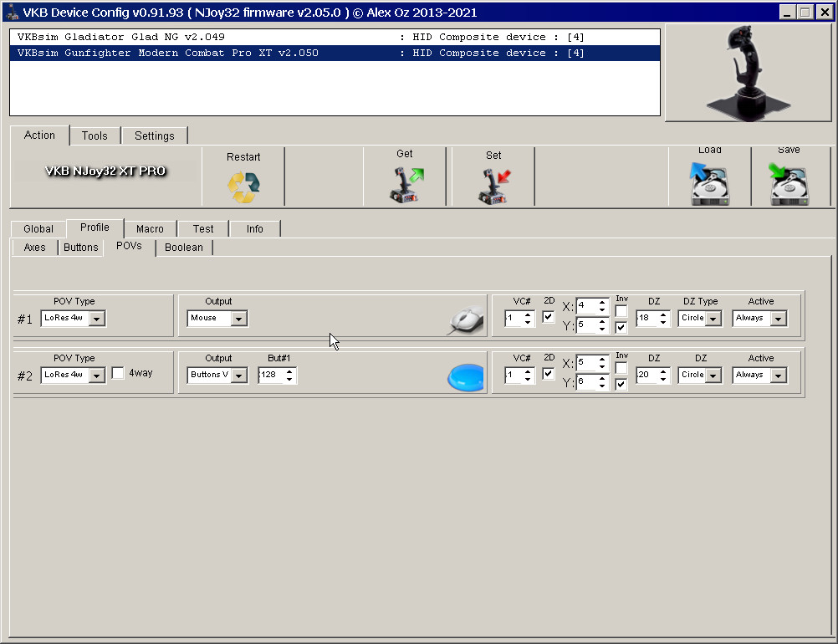Click DZ field showing 18
This screenshot has height=644, width=838.
point(646,319)
